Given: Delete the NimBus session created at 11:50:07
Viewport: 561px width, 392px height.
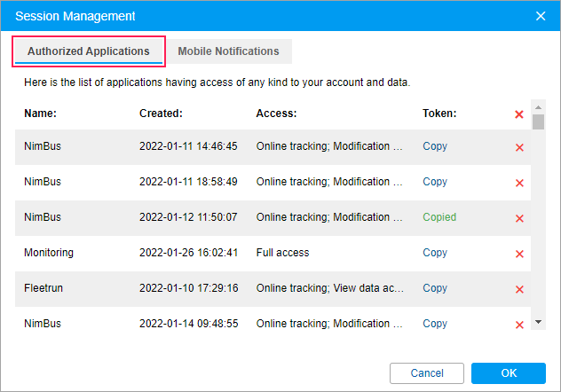Looking at the screenshot, I should 519,218.
